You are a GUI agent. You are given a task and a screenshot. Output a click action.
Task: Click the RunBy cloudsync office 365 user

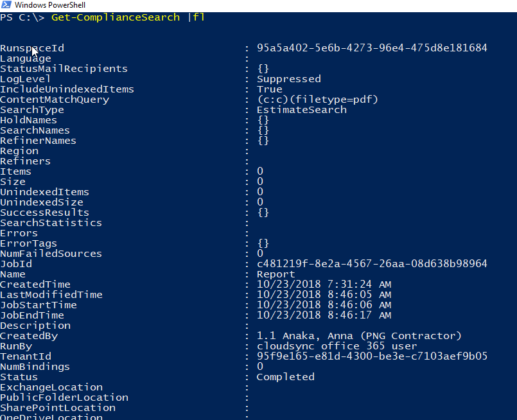pos(337,346)
